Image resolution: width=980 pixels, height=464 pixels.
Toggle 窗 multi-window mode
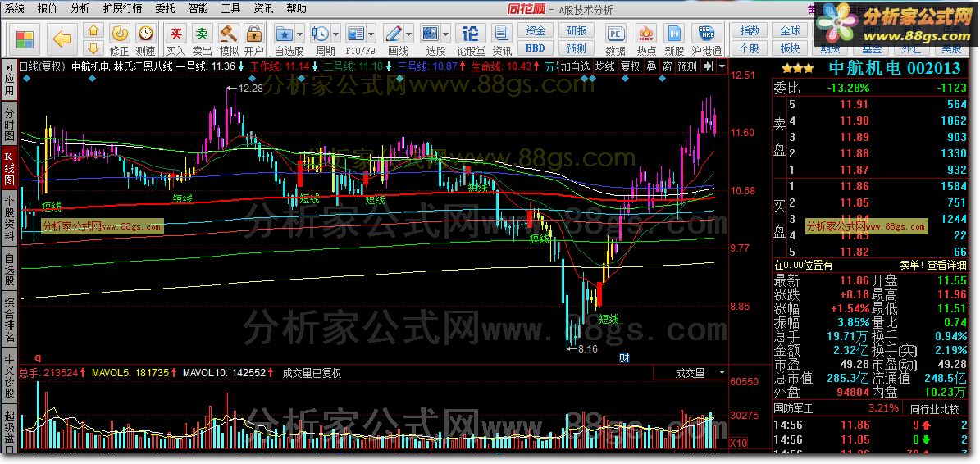click(x=667, y=66)
